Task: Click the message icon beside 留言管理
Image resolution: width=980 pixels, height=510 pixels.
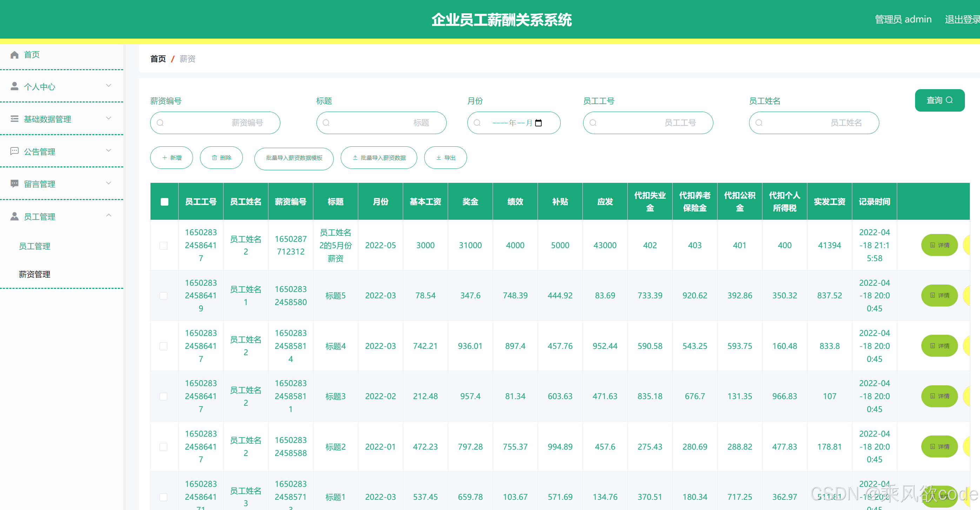Action: [x=14, y=184]
